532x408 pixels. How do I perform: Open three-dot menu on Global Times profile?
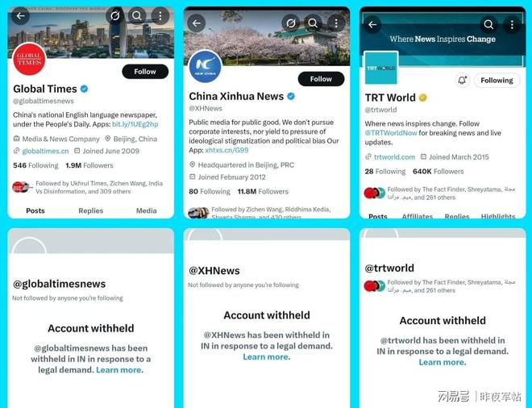coord(160,15)
